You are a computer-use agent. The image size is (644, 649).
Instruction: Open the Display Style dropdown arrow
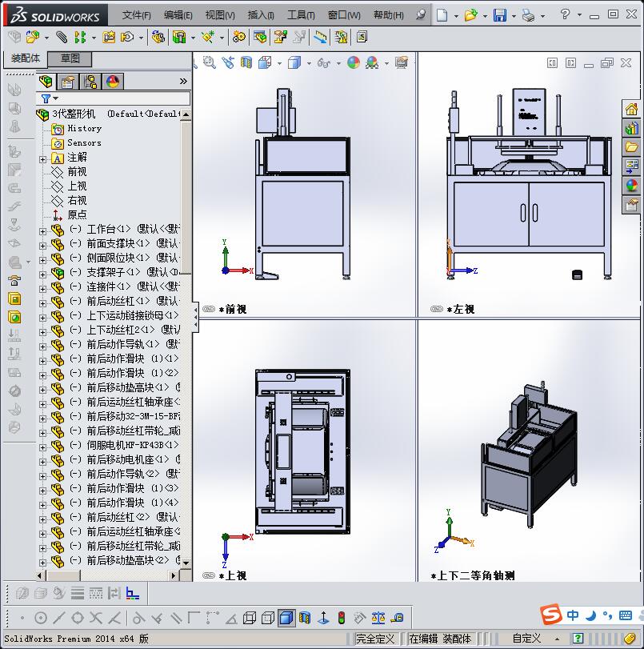tap(309, 63)
